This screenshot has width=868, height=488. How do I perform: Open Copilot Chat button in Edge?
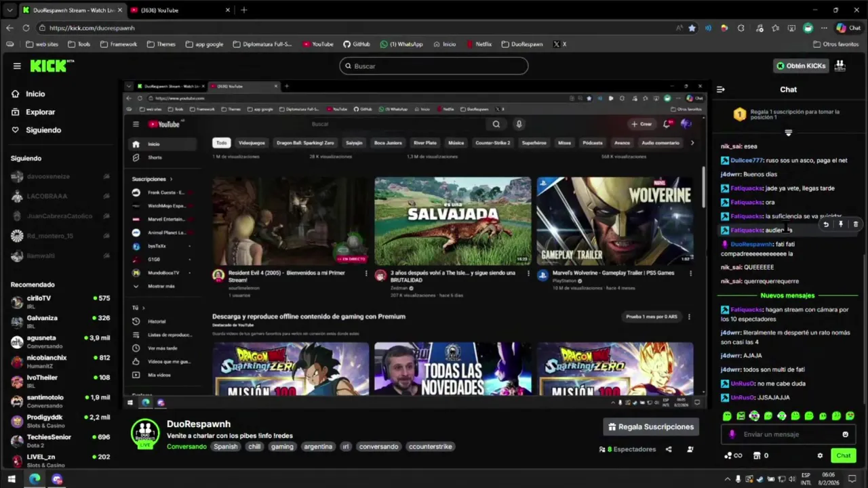850,28
